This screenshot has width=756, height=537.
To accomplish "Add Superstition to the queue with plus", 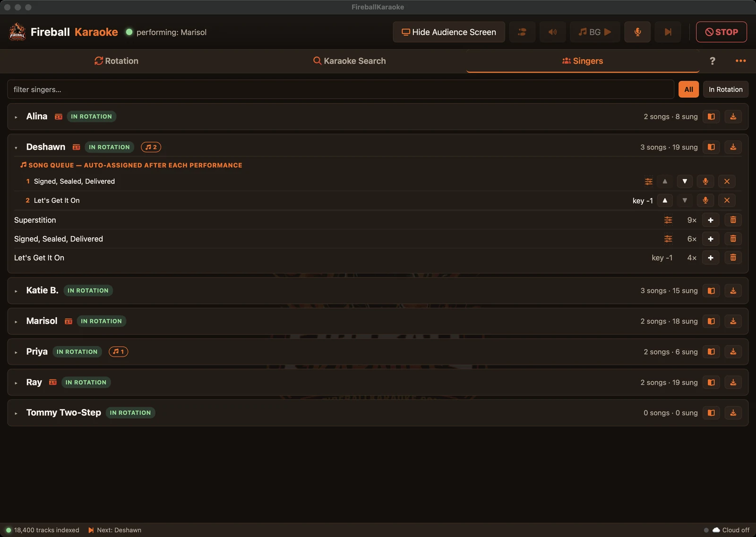I will (711, 220).
